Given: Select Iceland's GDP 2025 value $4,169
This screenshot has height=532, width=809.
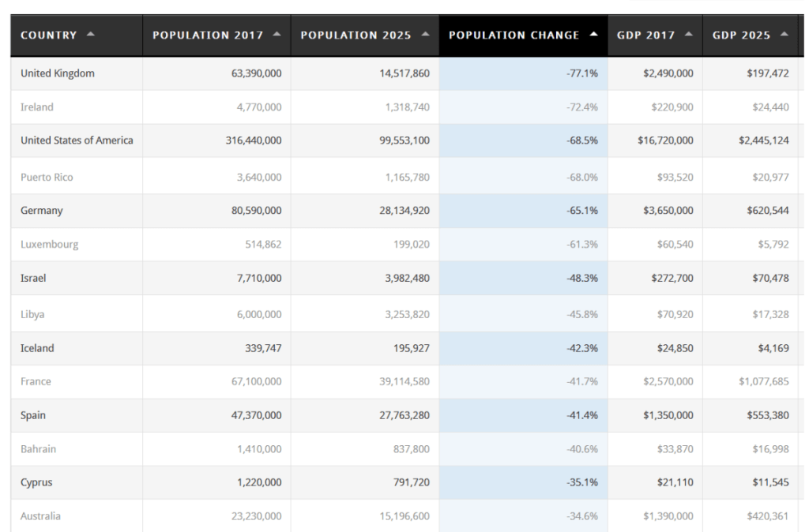Looking at the screenshot, I should (x=771, y=348).
